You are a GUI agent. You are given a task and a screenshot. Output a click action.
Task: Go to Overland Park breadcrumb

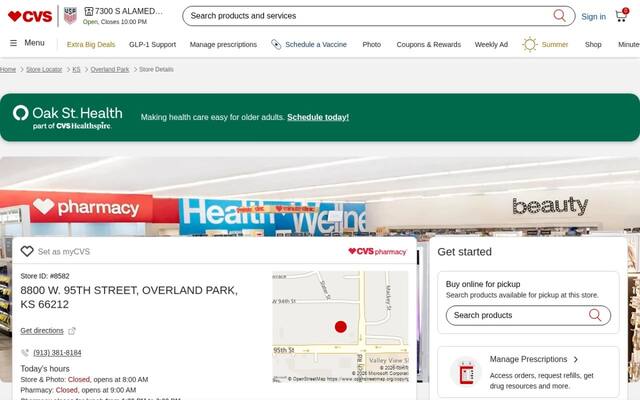coord(110,69)
